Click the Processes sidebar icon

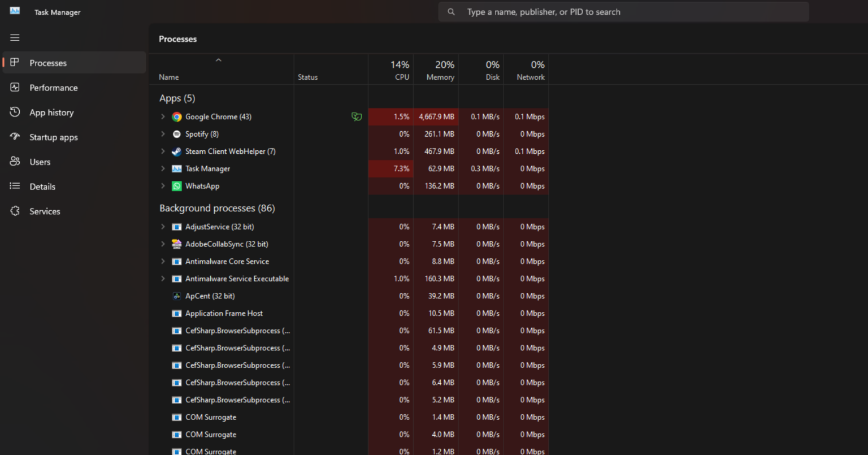[x=15, y=62]
